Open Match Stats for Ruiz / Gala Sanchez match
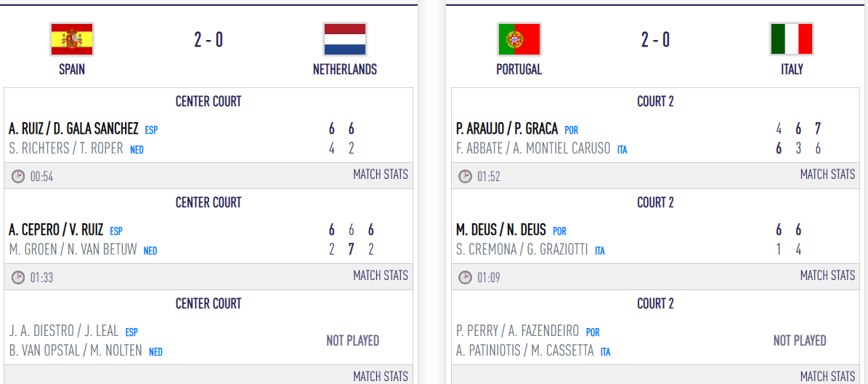This screenshot has height=384, width=868. click(x=381, y=175)
